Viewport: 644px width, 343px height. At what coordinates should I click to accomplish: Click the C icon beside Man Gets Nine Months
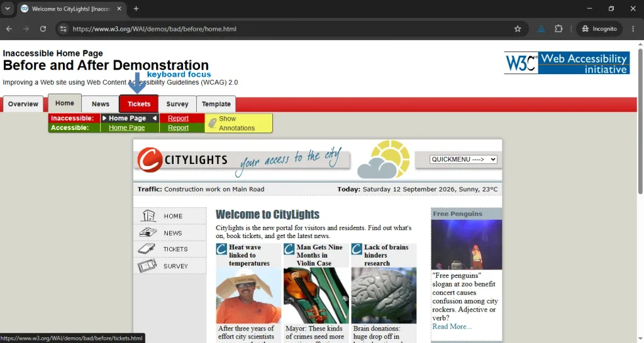pos(289,249)
